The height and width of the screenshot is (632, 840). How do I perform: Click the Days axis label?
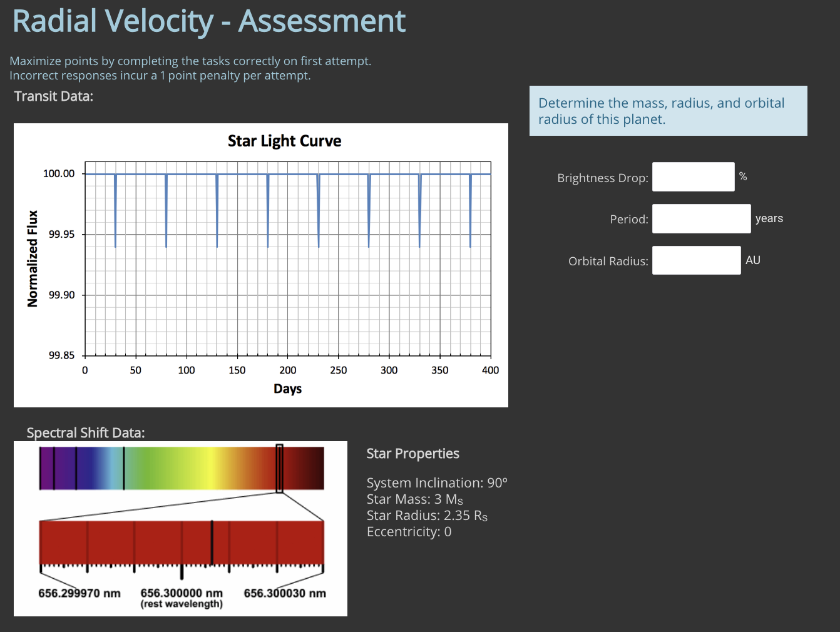(287, 388)
